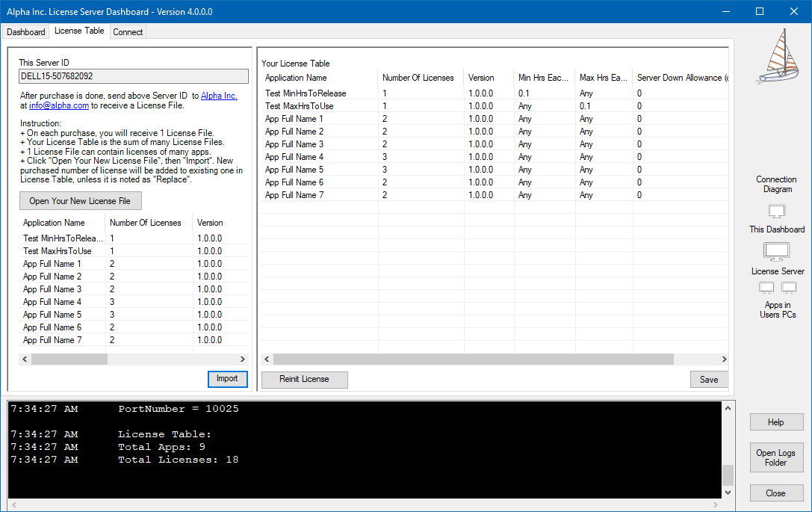The height and width of the screenshot is (512, 812).
Task: Click left arrow of new license file list scrollbar
Action: pos(25,359)
